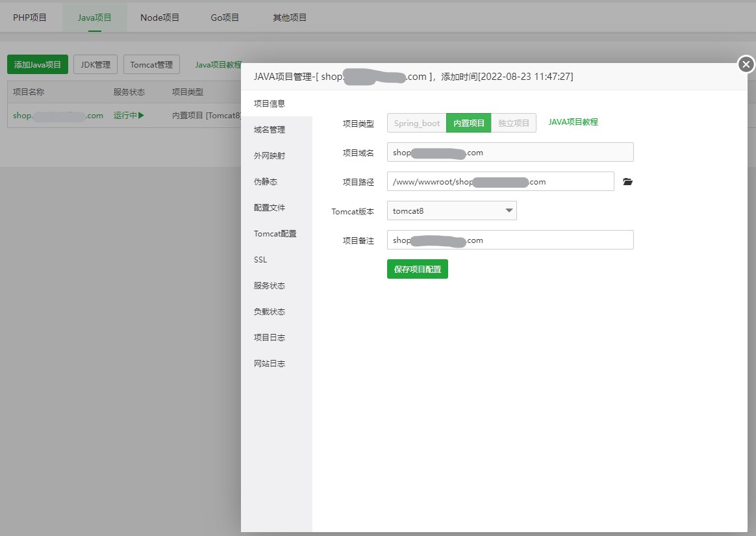Open the Go项目 tab

click(x=225, y=18)
